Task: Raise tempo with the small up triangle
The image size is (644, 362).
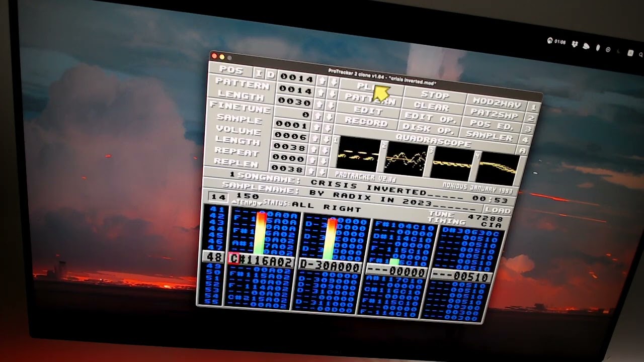Action: point(234,202)
